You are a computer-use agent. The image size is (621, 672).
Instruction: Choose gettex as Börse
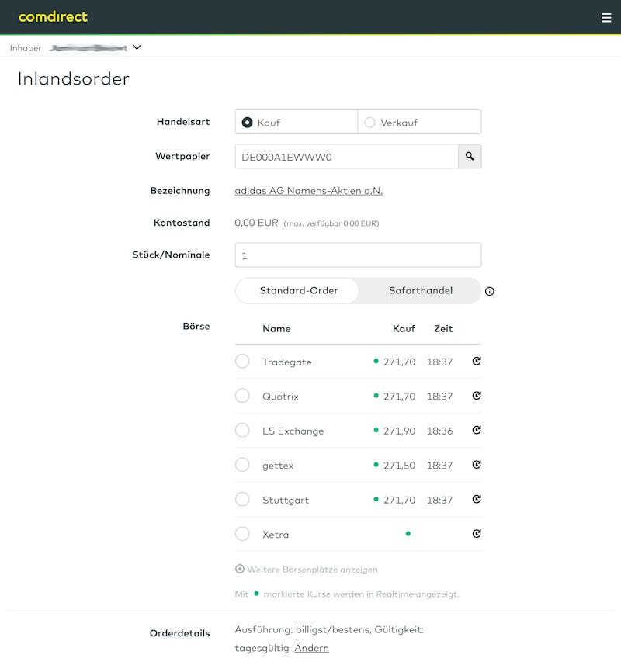242,465
